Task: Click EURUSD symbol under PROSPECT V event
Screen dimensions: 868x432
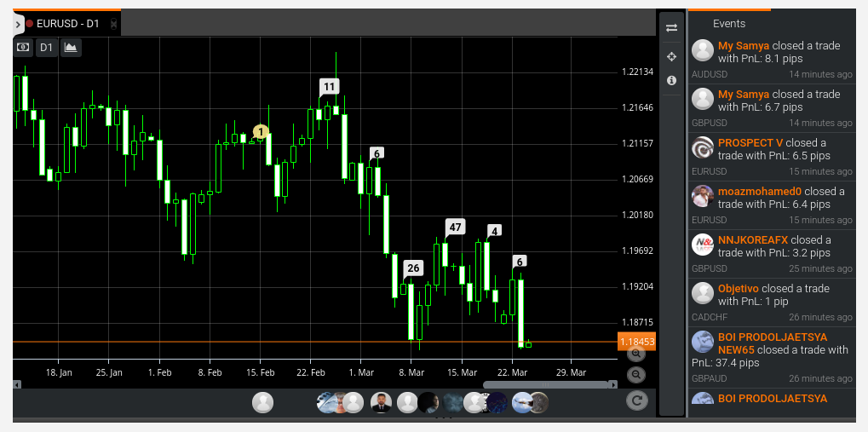Action: pyautogui.click(x=709, y=171)
